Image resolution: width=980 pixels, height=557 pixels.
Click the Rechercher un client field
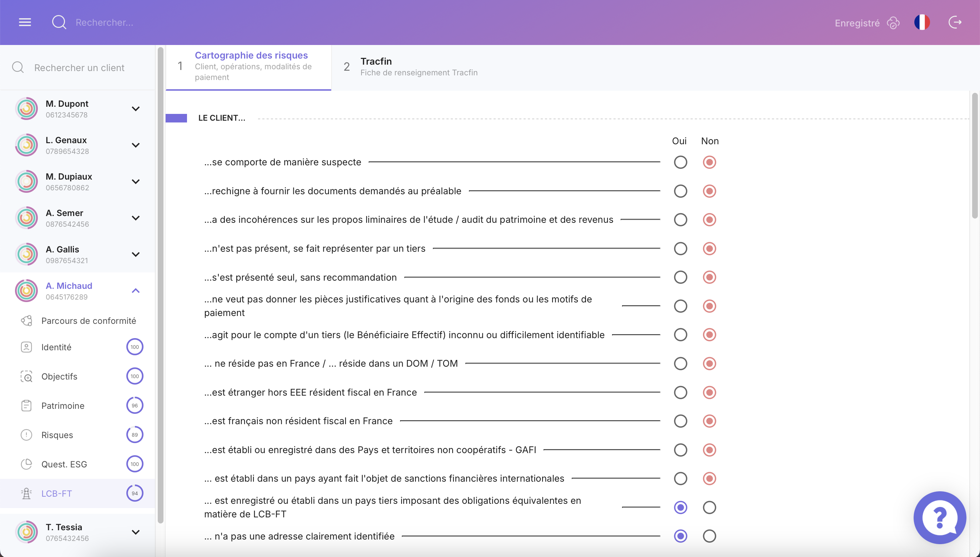(79, 68)
